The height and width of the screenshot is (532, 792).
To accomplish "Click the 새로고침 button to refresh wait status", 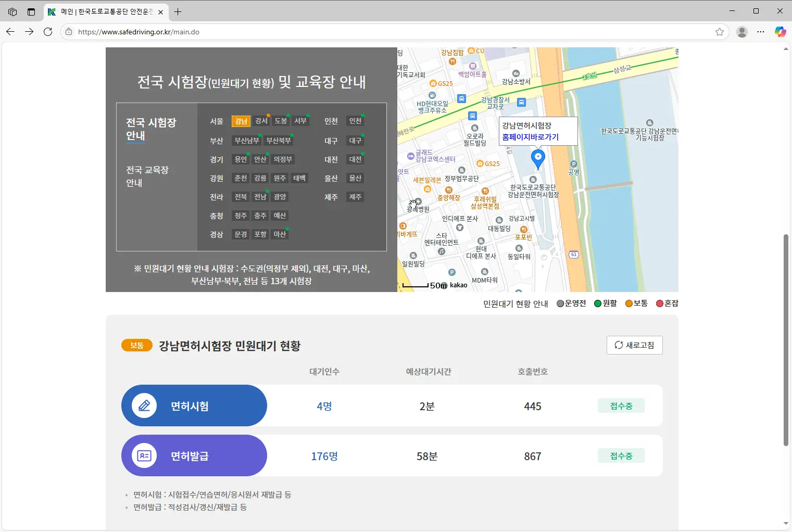I will [x=634, y=345].
